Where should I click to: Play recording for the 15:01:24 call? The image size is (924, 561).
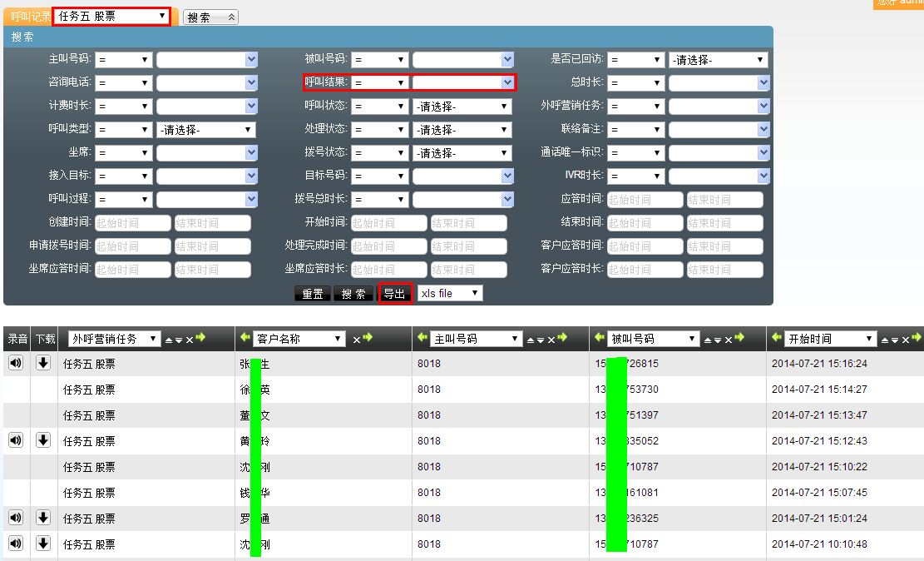click(16, 518)
